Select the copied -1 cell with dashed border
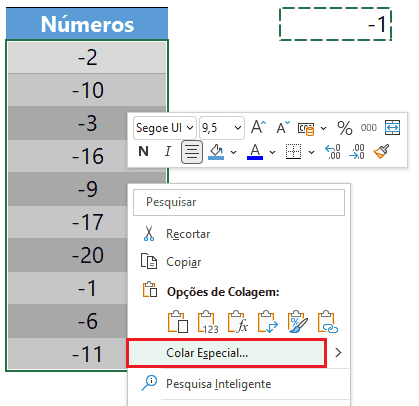Image resolution: width=419 pixels, height=406 pixels. tap(335, 24)
